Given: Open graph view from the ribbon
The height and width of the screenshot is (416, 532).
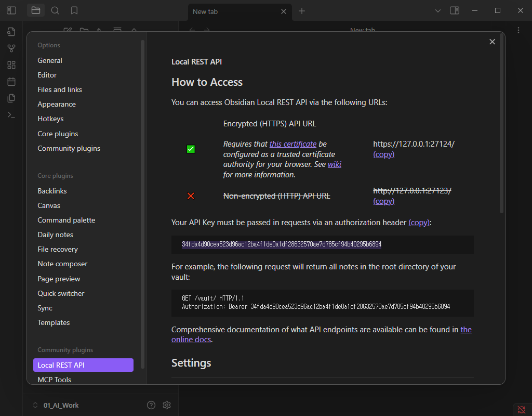Looking at the screenshot, I should [x=11, y=48].
